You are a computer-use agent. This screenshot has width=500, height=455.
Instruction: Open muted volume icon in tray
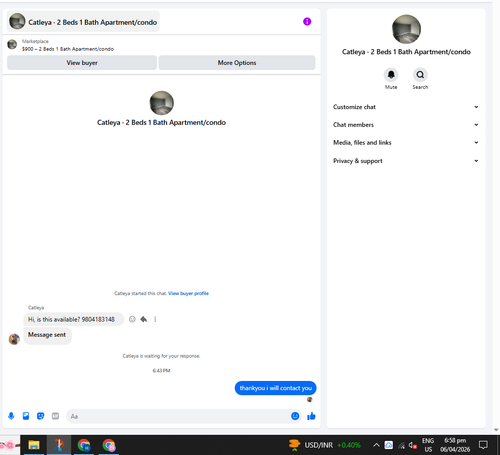click(x=413, y=445)
